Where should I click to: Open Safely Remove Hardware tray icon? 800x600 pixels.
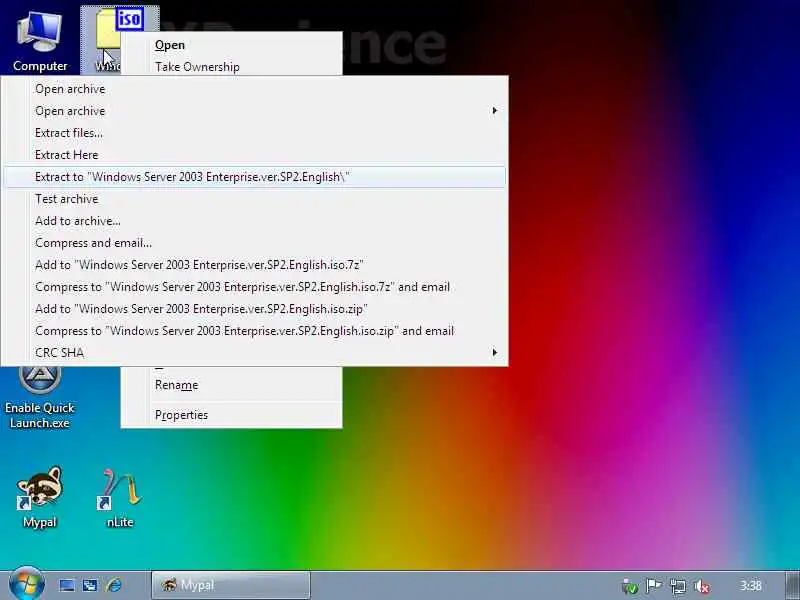(x=630, y=587)
